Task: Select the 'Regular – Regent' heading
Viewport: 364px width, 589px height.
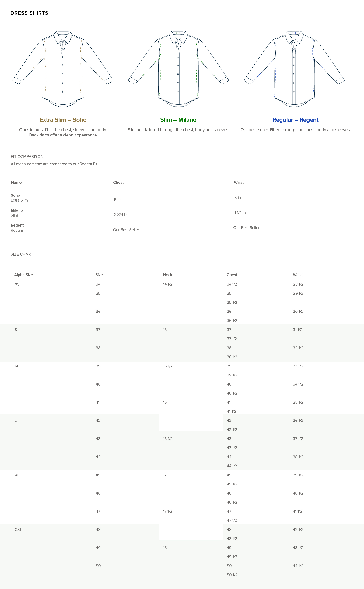Action: click(x=295, y=120)
